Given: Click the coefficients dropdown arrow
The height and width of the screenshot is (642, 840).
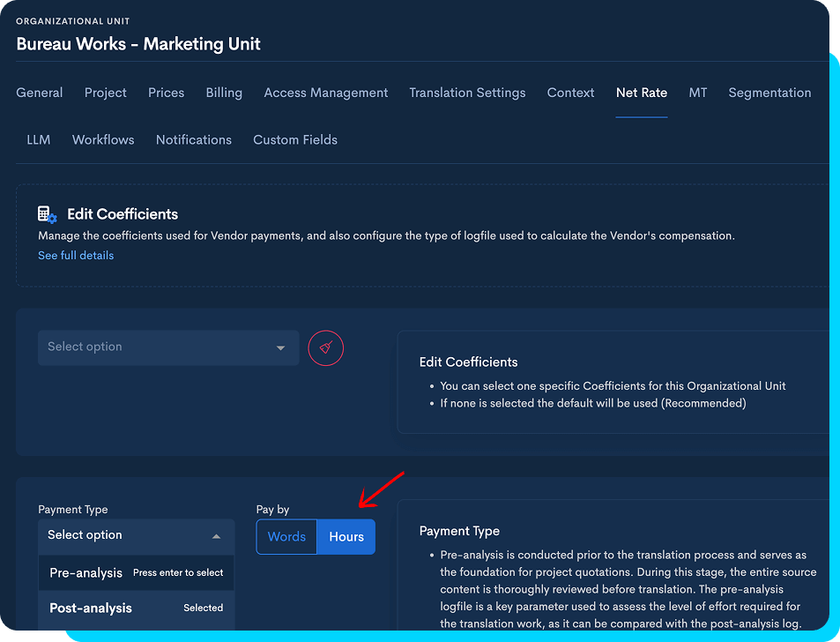Looking at the screenshot, I should [280, 347].
